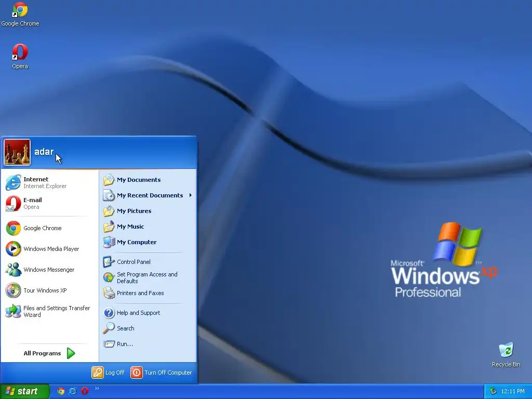The width and height of the screenshot is (532, 399).
Task: Click the adar user name text
Action: [x=44, y=152]
